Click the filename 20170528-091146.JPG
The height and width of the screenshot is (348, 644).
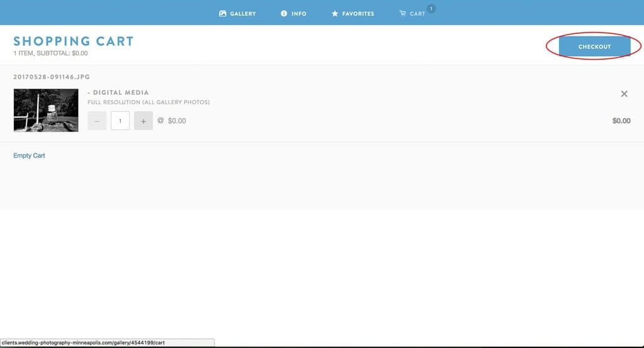(52, 77)
